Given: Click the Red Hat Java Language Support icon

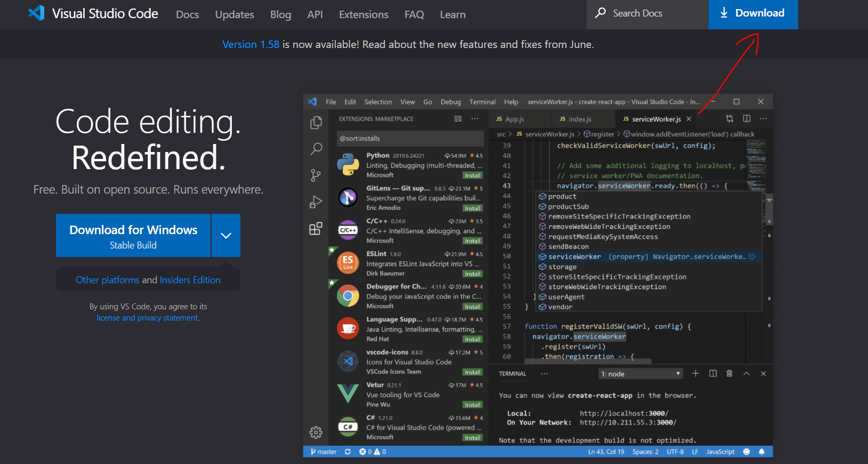Looking at the screenshot, I should click(348, 329).
